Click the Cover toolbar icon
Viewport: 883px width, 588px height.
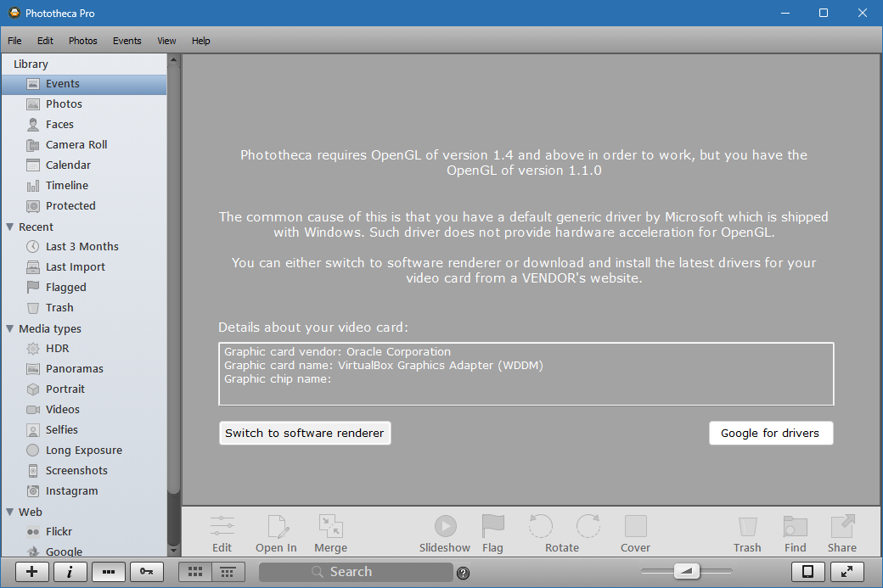[x=636, y=527]
